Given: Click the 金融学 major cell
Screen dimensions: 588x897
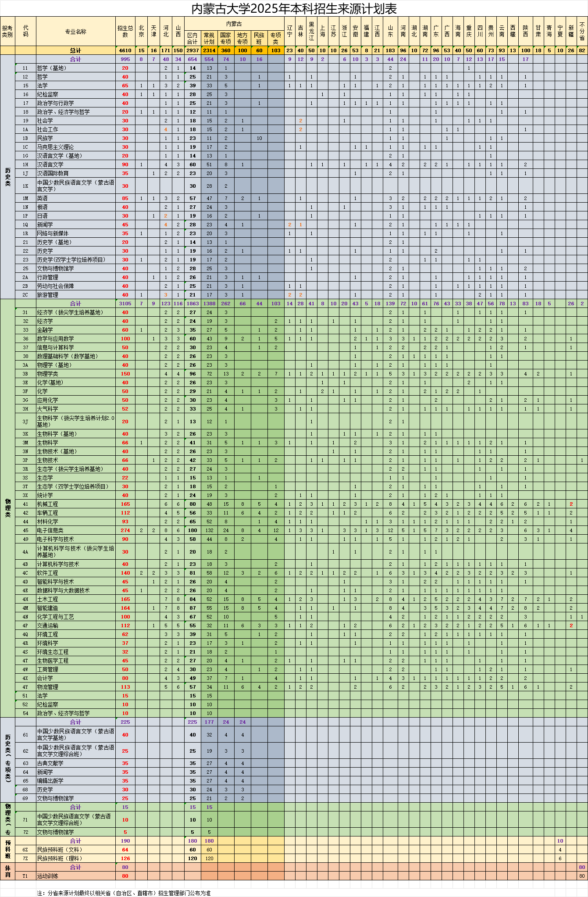Looking at the screenshot, I should tap(76, 330).
